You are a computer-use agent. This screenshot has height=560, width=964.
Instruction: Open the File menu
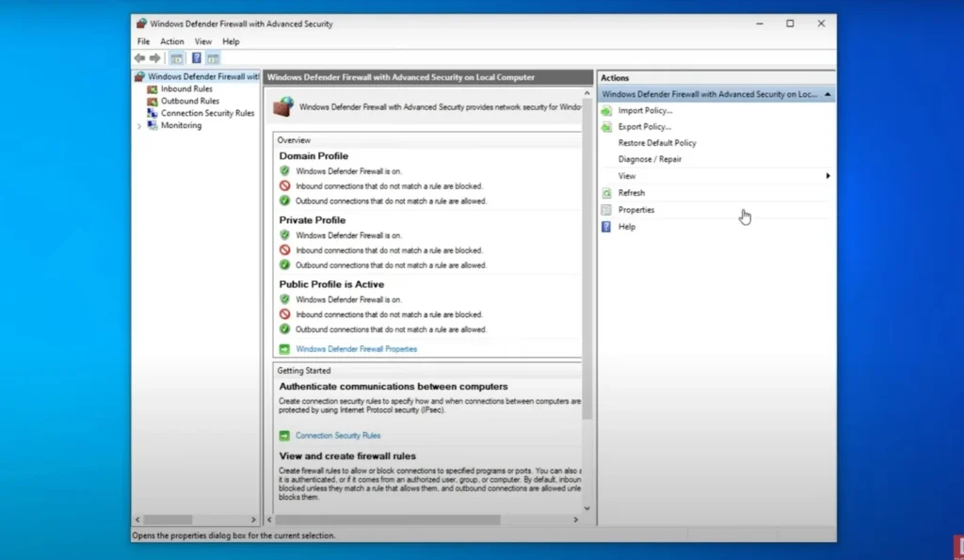click(x=143, y=41)
